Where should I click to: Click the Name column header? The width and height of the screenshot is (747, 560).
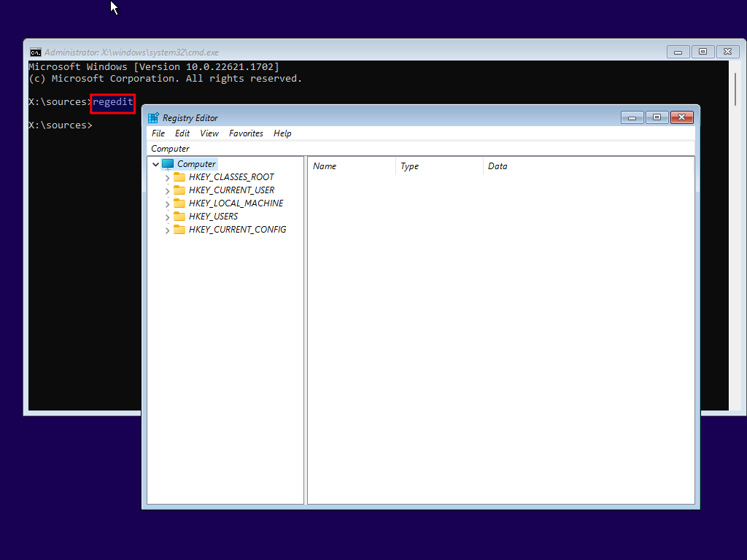[x=352, y=166]
